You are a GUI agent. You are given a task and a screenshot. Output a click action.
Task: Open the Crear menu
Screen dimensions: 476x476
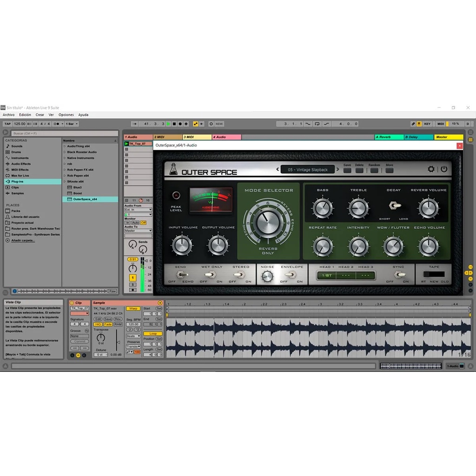click(x=40, y=115)
